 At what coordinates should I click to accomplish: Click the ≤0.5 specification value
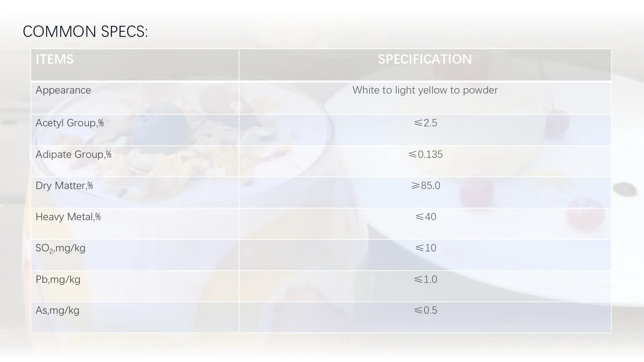click(x=425, y=310)
